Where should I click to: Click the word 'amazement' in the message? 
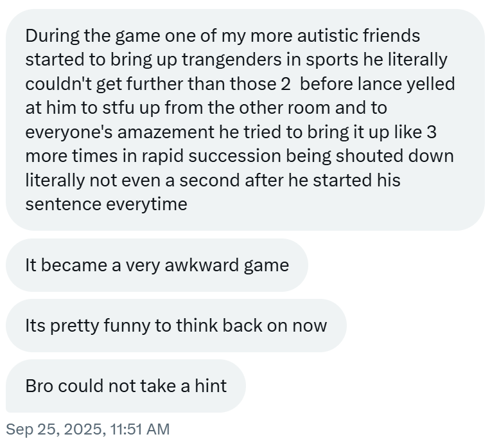166,132
